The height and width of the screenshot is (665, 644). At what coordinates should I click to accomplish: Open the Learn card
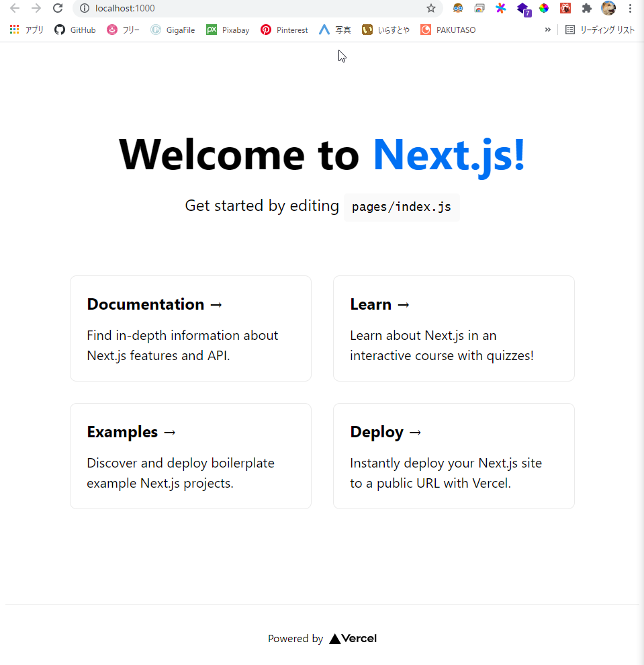click(454, 328)
